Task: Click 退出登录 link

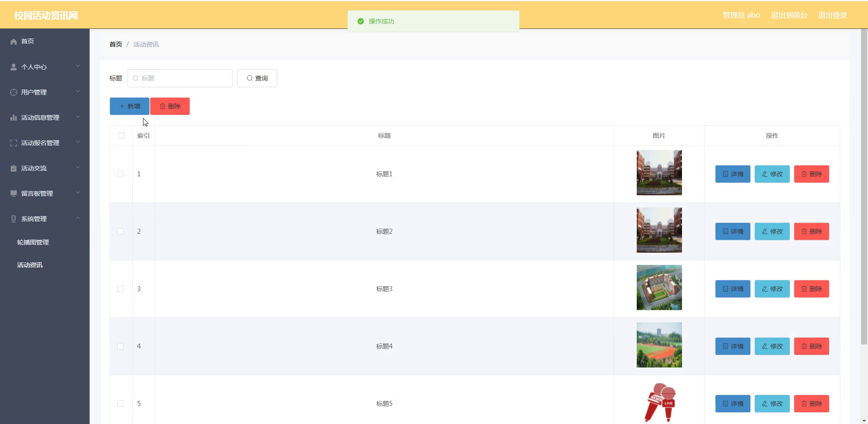Action: tap(832, 15)
